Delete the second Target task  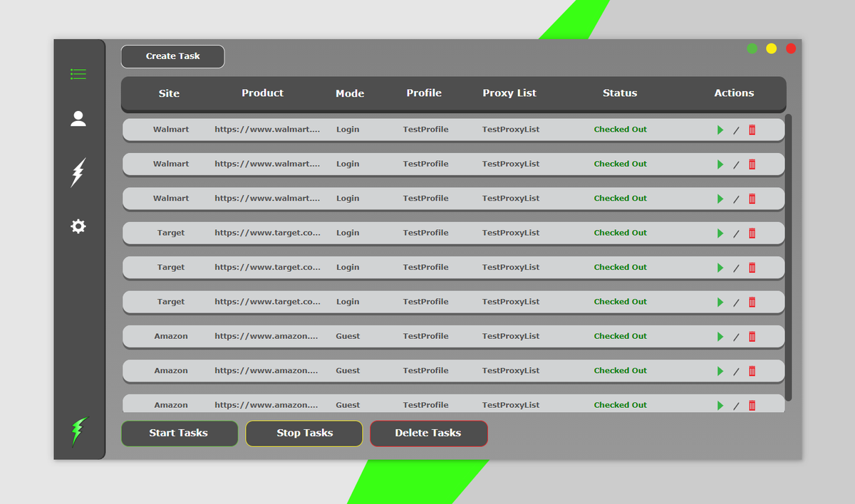point(752,268)
